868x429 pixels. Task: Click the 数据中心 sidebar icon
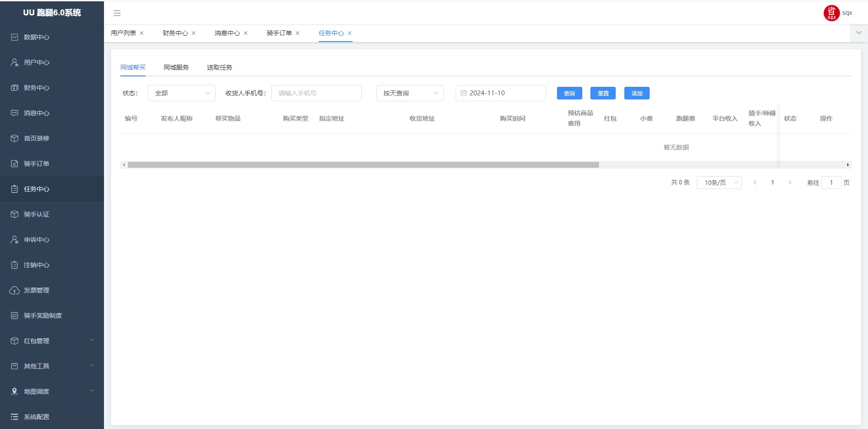point(14,37)
